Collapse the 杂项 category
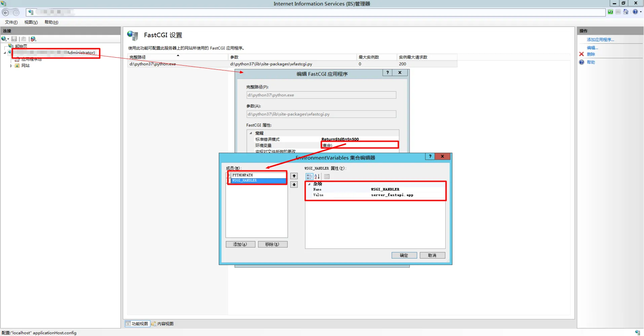 [309, 184]
